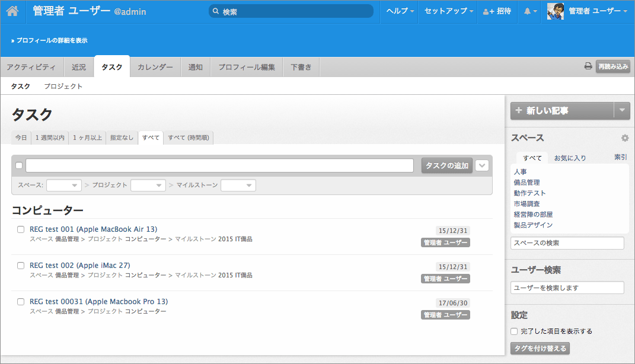Open the 索引 link
Viewport: 635px width, 364px height.
(620, 157)
